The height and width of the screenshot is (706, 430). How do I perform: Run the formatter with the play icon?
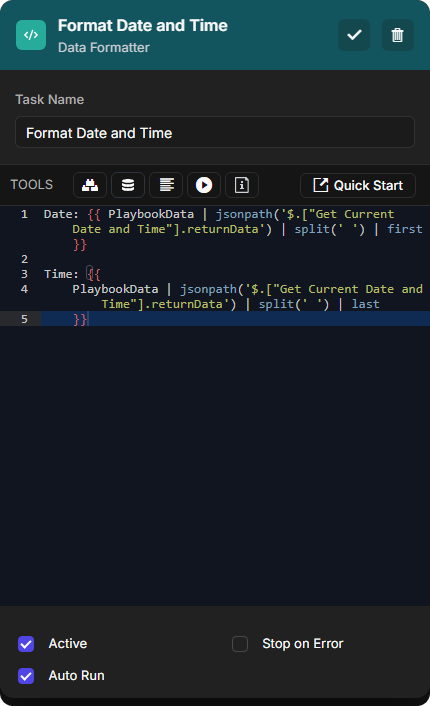[204, 185]
